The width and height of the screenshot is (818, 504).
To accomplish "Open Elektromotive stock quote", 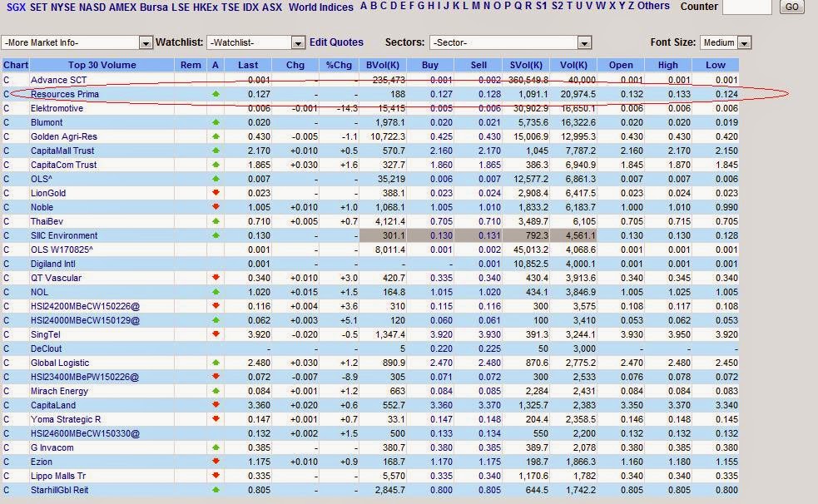I will pyautogui.click(x=57, y=108).
